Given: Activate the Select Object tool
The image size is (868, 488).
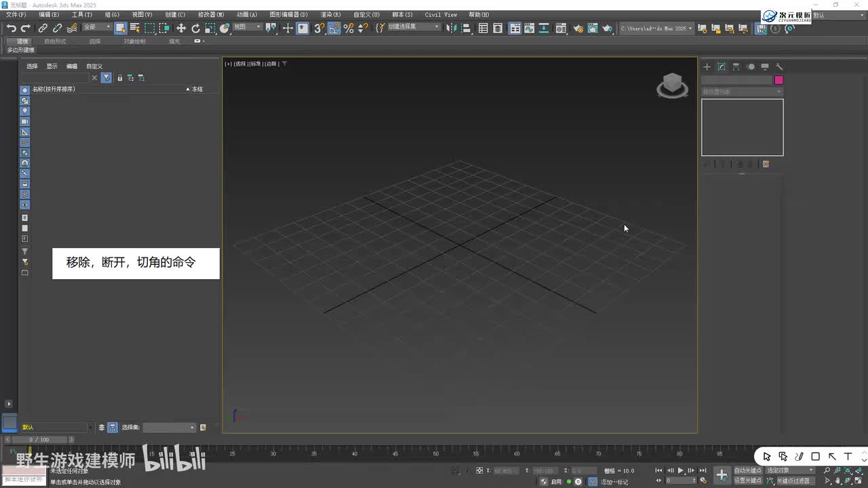Looking at the screenshot, I should tap(120, 28).
